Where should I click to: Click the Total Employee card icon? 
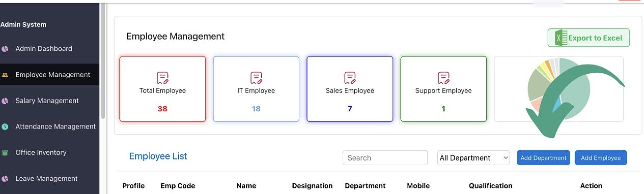[x=162, y=78]
